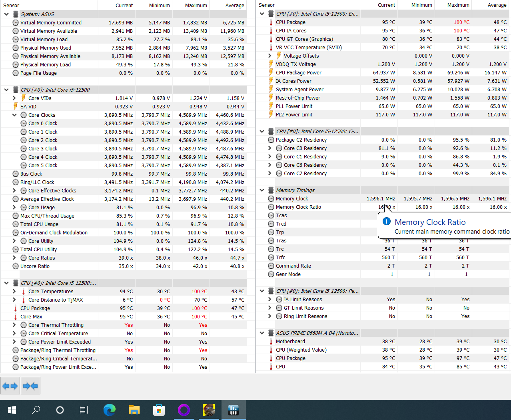
Task: Click right pane Average column header
Action: 491,5
